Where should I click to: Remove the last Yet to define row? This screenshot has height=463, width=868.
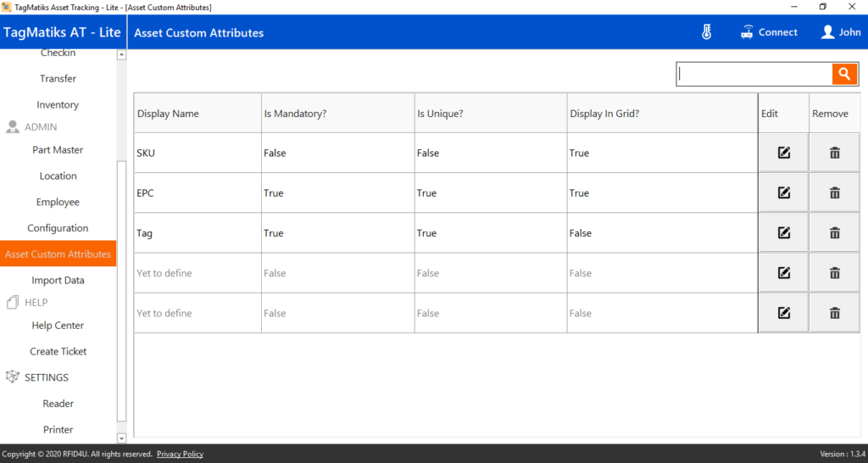(834, 313)
